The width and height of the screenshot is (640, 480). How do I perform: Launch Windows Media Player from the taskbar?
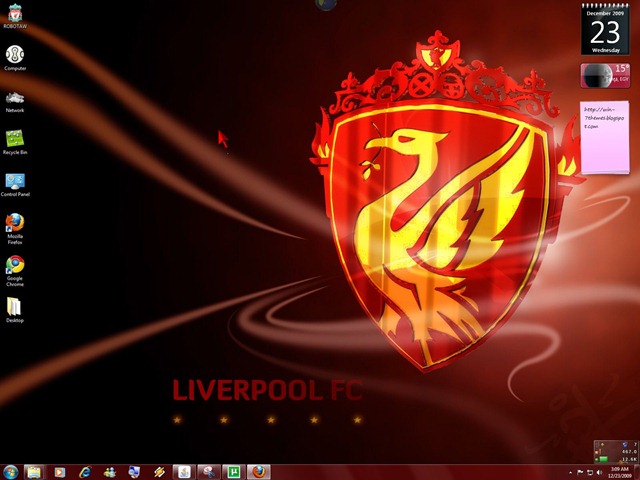point(60,472)
